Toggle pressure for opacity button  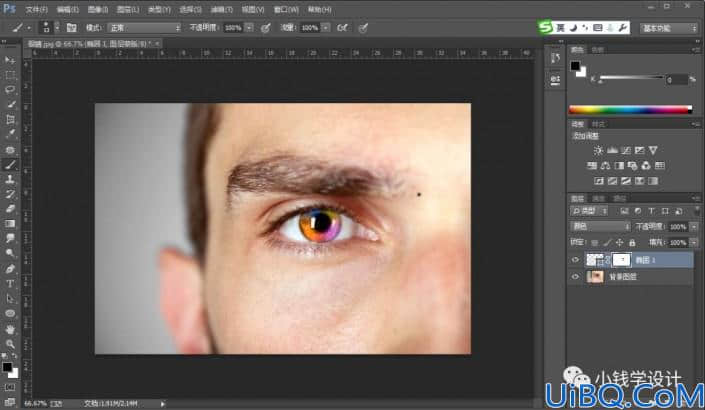[x=266, y=28]
